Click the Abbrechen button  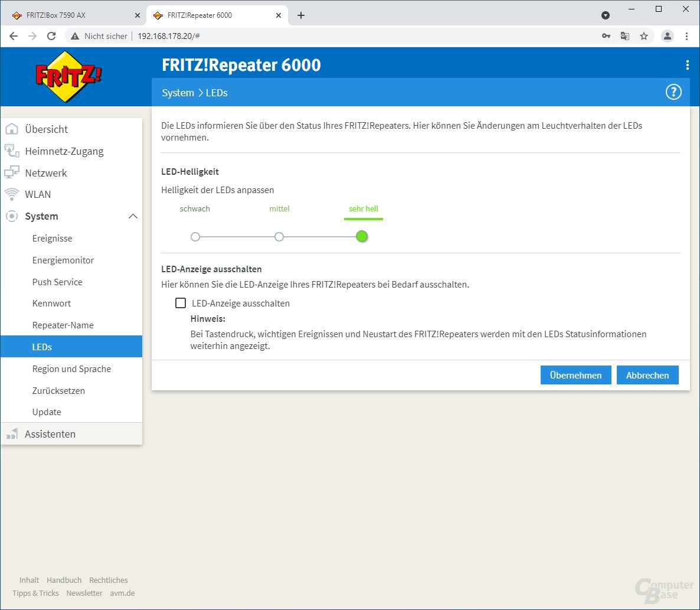point(647,375)
